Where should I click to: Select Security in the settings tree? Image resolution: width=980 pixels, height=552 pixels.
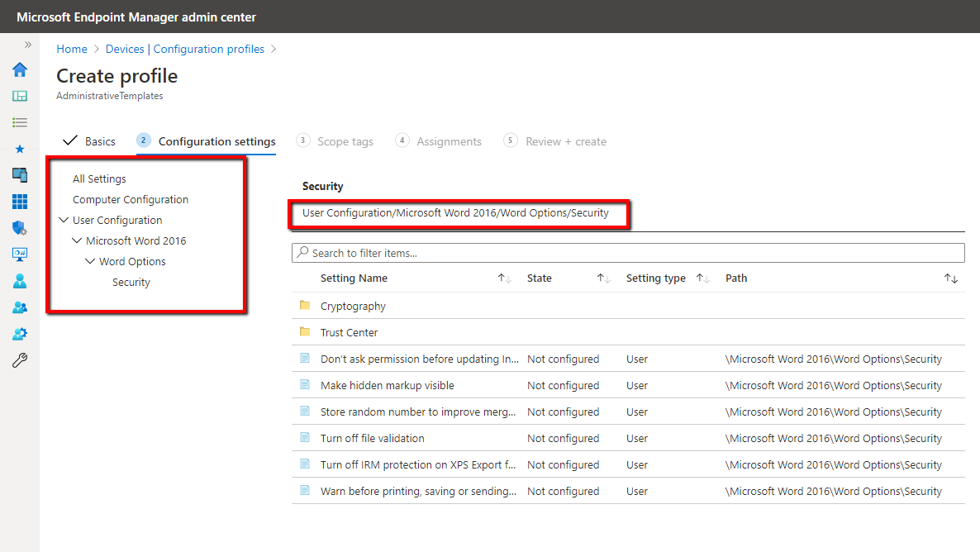tap(131, 283)
